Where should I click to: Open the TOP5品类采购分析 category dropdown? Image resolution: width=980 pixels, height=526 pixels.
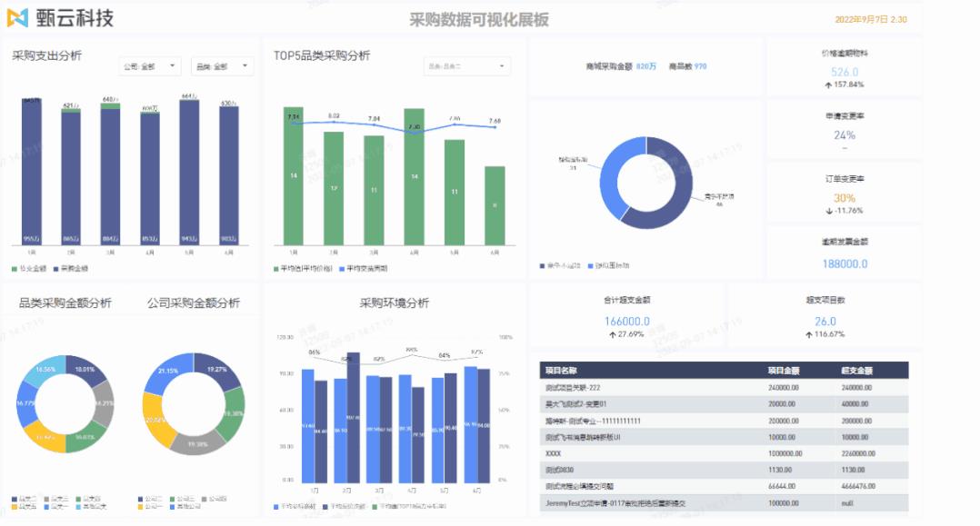coord(466,66)
